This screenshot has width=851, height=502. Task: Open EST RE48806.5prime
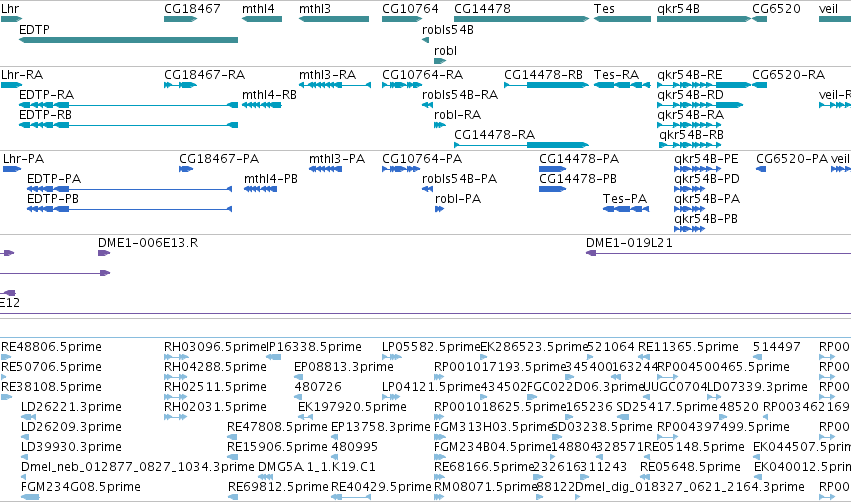51,347
